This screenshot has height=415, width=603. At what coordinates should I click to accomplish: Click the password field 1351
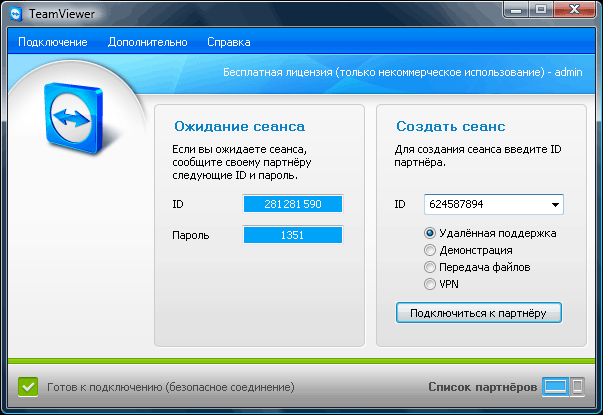[x=293, y=235]
